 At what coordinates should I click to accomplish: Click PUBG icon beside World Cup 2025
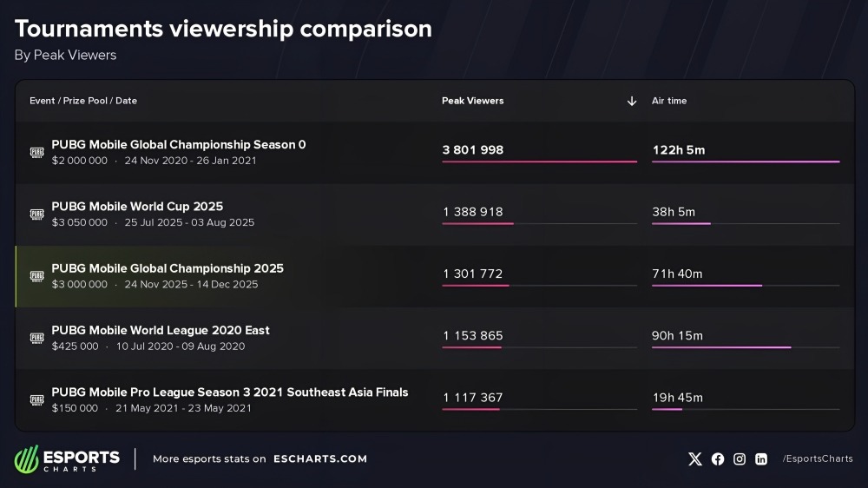36,214
